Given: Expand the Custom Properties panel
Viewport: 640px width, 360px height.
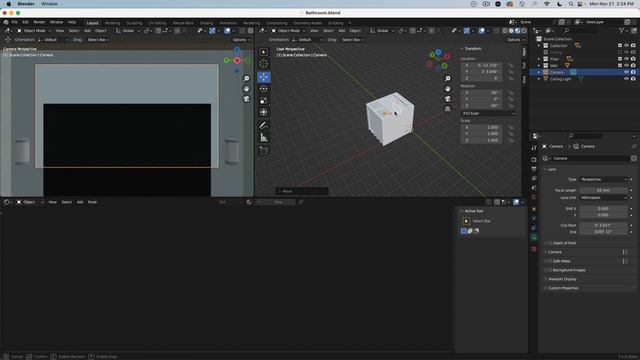Looking at the screenshot, I should tap(563, 288).
